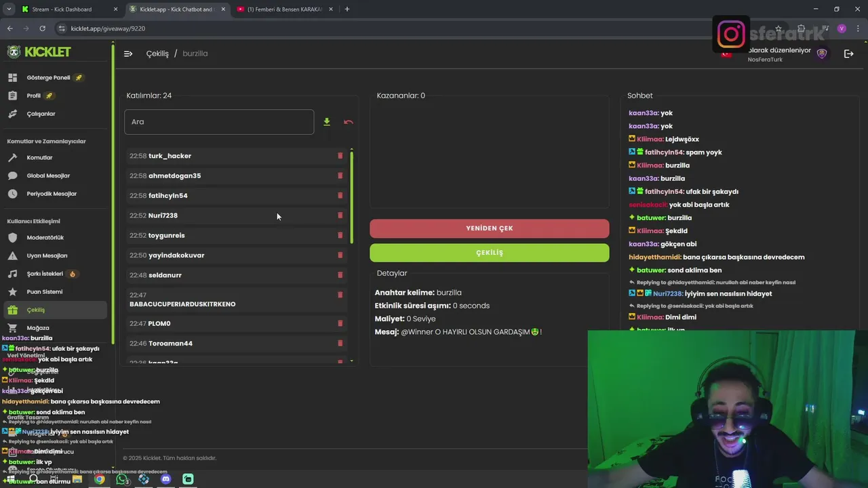Click the Katılımlar: 24 heading
The height and width of the screenshot is (488, 868).
149,96
